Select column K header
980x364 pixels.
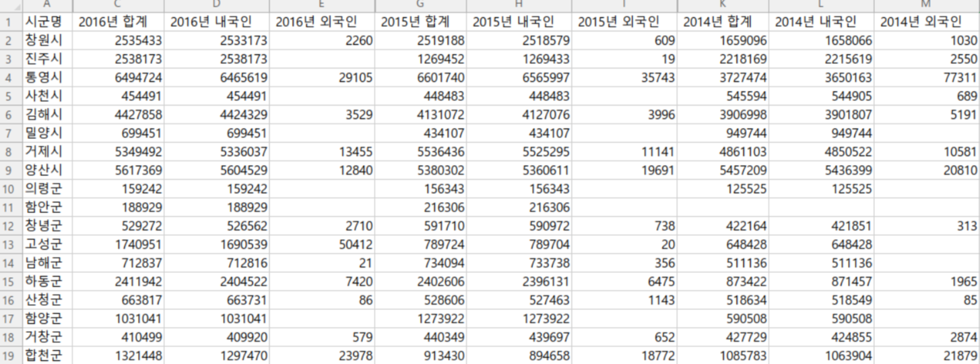click(x=723, y=5)
